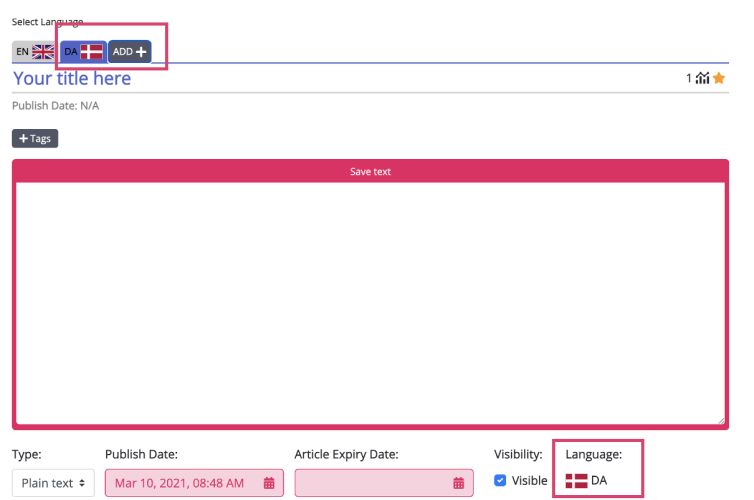
Task: Select the DA Danish language tab
Action: (83, 51)
